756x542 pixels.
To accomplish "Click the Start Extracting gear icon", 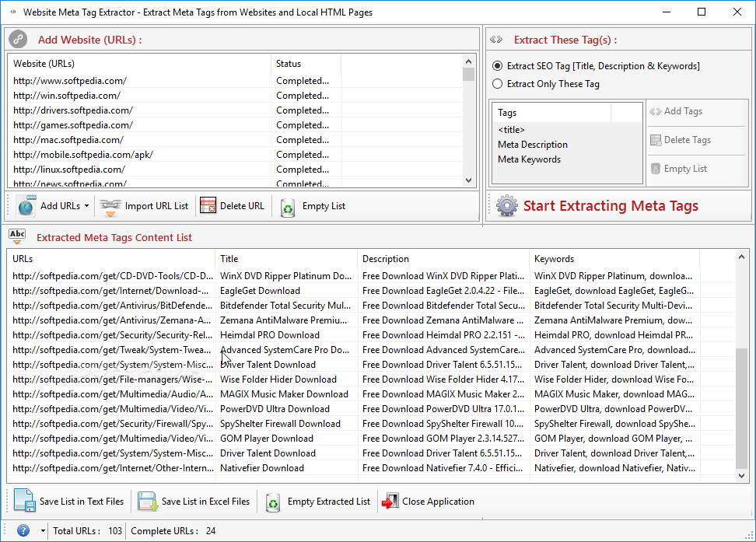I will 507,206.
